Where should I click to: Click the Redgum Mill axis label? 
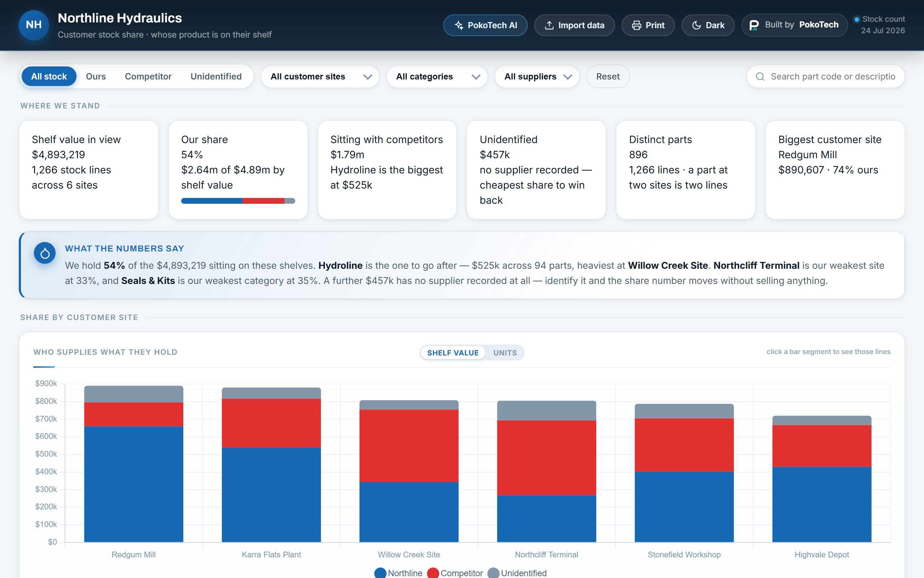(x=134, y=555)
